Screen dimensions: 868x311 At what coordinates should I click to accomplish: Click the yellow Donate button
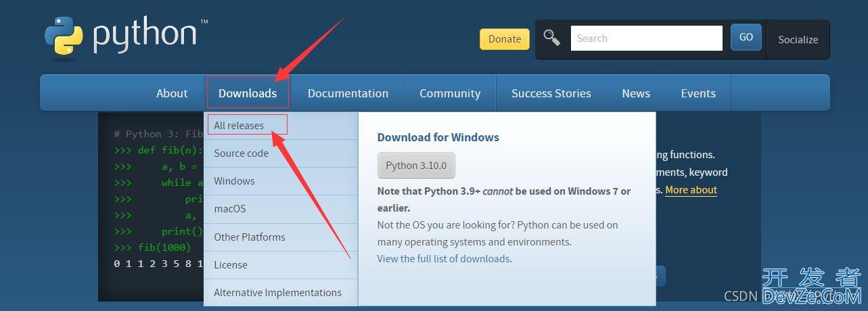pyautogui.click(x=505, y=39)
